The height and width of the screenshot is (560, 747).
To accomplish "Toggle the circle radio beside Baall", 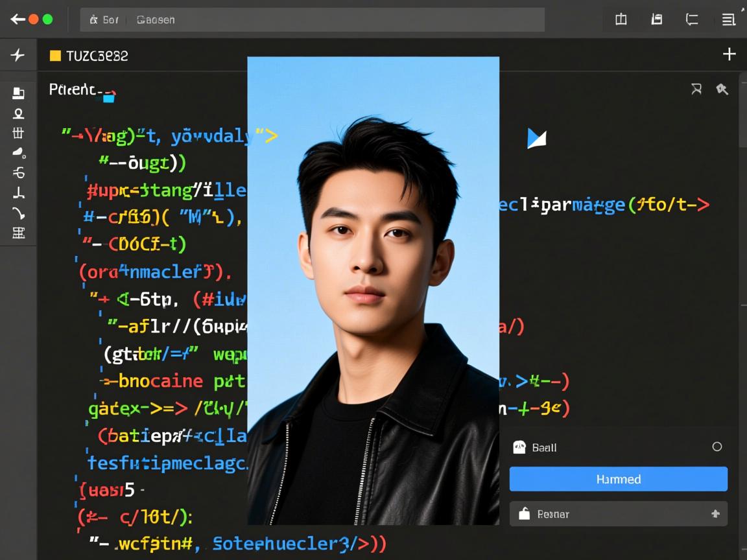I will pyautogui.click(x=717, y=447).
